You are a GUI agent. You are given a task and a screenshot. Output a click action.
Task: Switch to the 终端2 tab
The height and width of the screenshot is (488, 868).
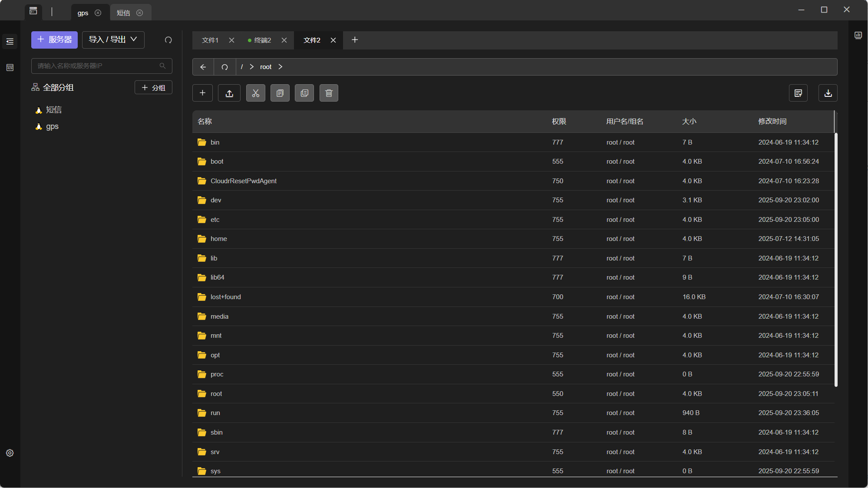pos(262,40)
